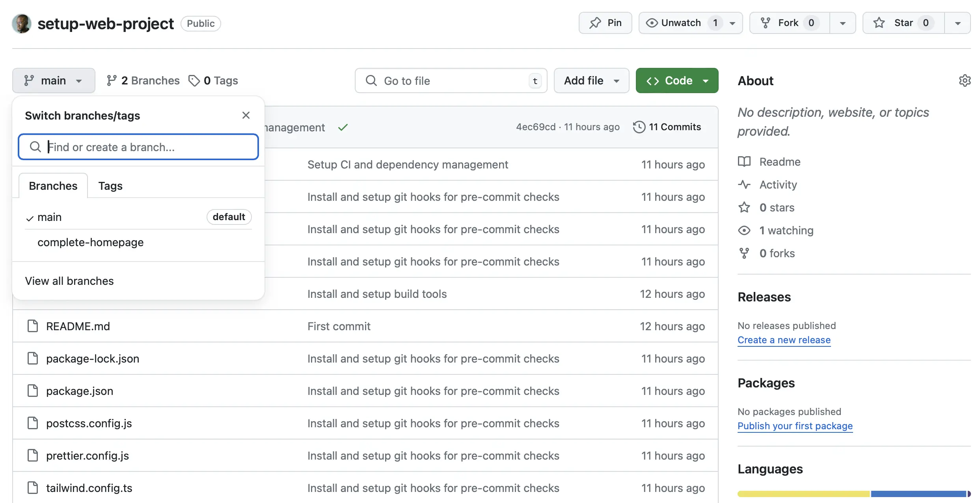Switch to the Tags tab
The width and height of the screenshot is (980, 503).
[110, 186]
